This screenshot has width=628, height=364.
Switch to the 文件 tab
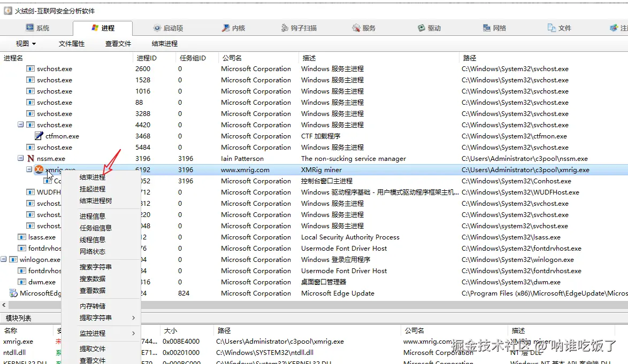(x=559, y=28)
